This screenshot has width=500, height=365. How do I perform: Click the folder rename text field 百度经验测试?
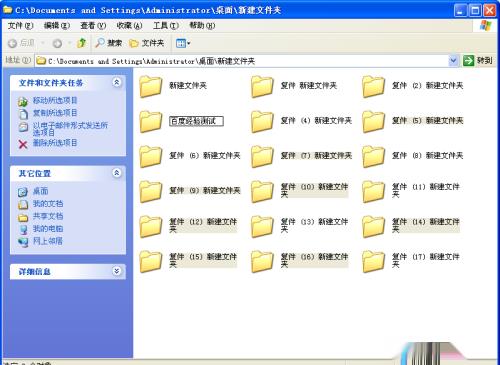[196, 121]
